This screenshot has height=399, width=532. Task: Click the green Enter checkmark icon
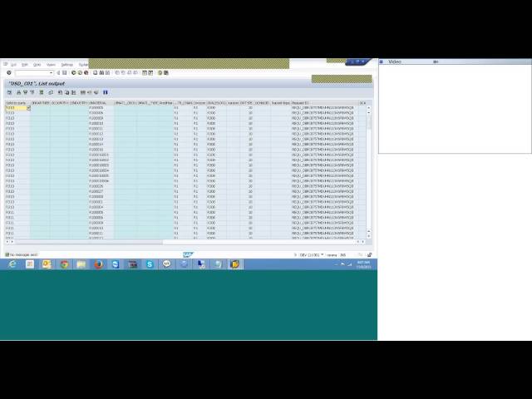(x=9, y=72)
